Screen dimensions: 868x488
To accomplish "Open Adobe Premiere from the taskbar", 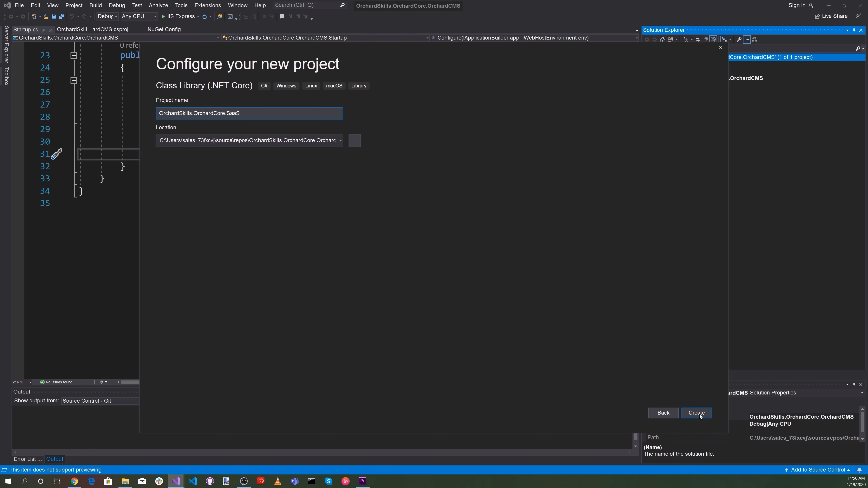I will click(x=362, y=481).
